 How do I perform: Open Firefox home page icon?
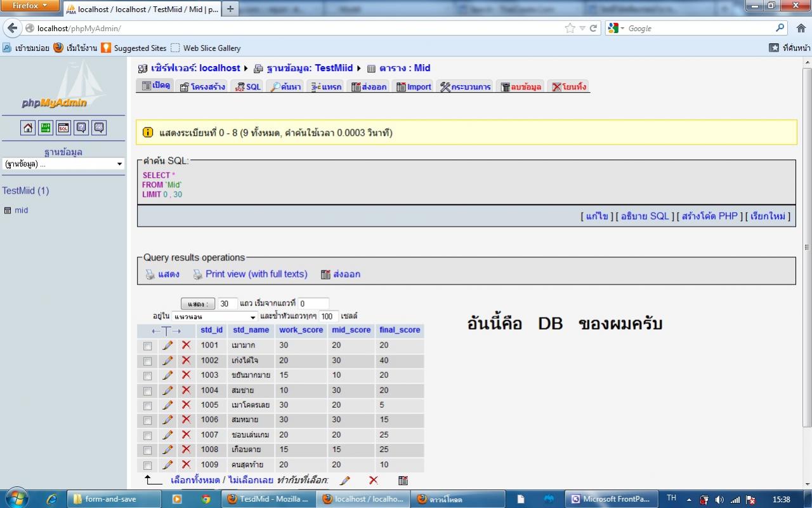[801, 29]
